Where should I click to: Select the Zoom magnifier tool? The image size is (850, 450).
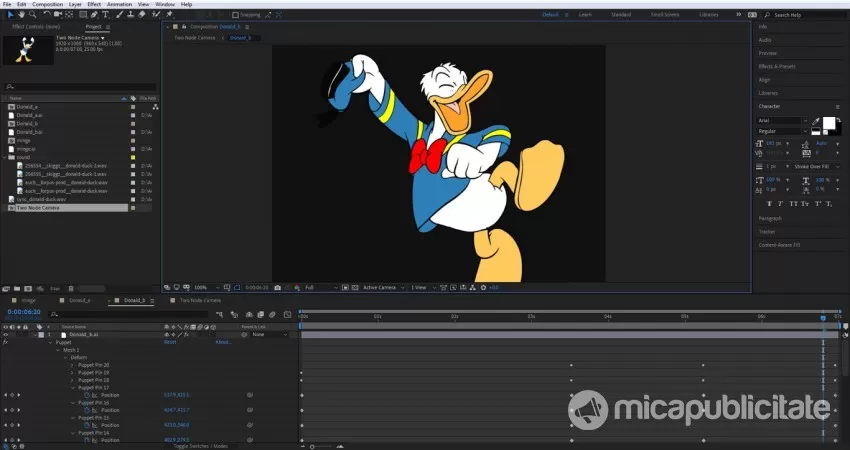tap(33, 15)
